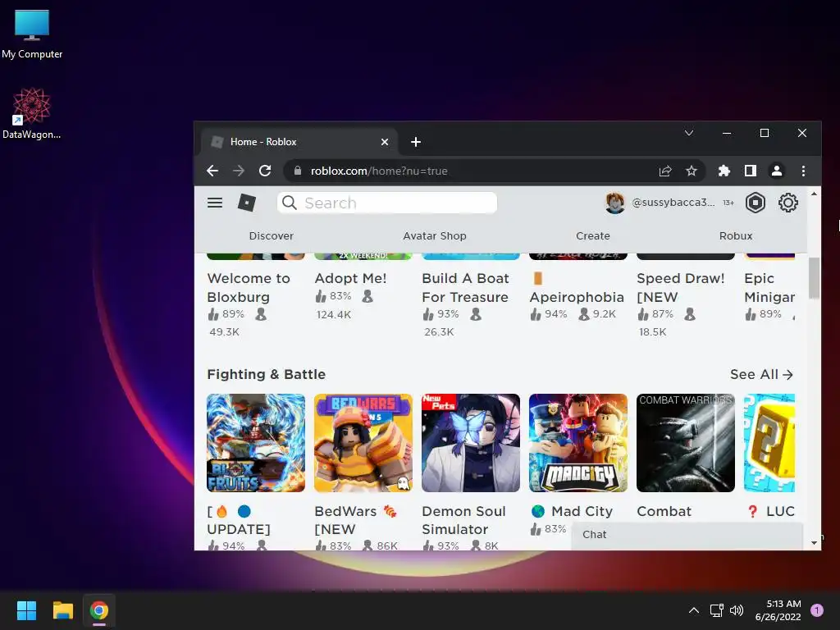Click the BedWars game thumbnail
Image resolution: width=840 pixels, height=630 pixels.
pos(363,443)
